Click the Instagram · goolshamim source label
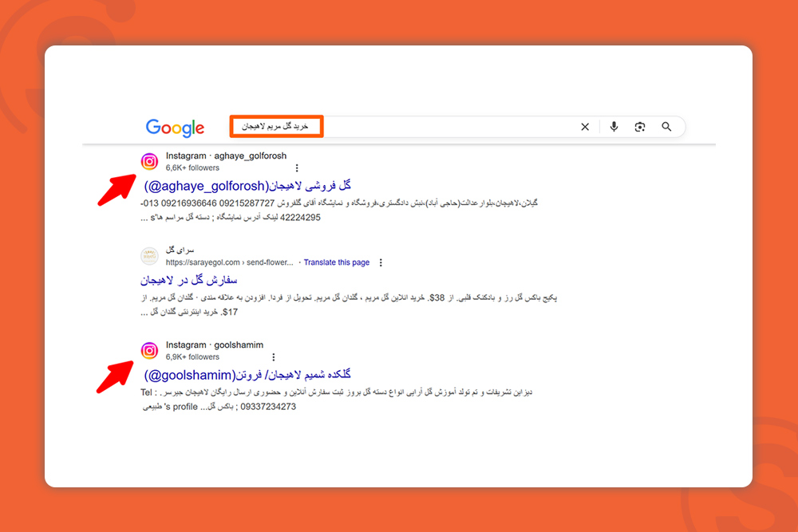Screen dimensions: 798x532 pos(214,345)
